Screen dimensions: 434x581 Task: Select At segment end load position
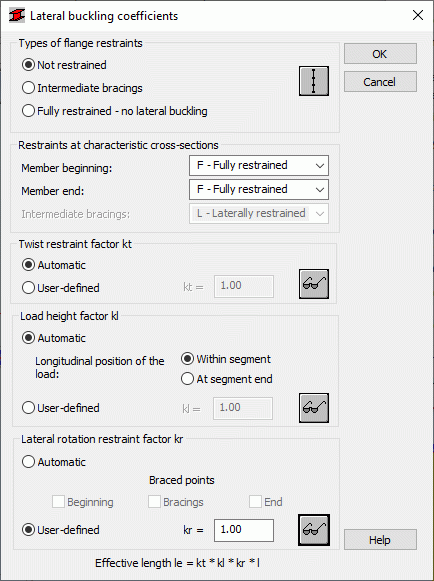226,379
